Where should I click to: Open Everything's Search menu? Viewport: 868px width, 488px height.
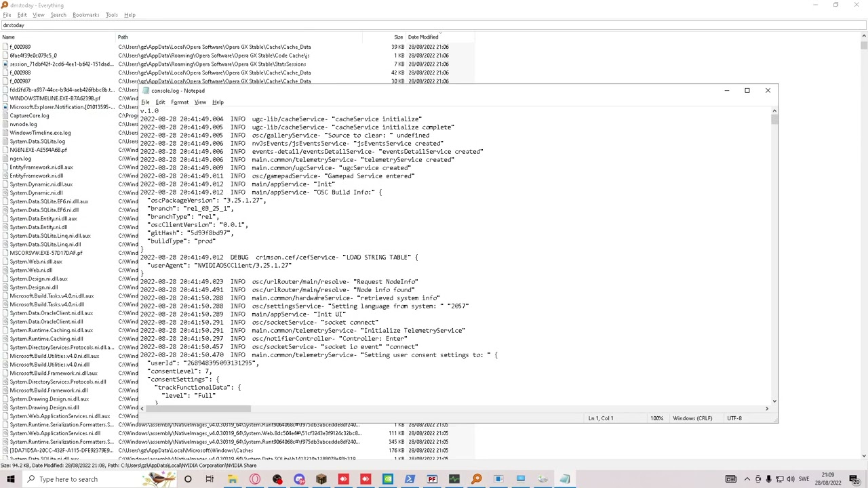click(x=58, y=15)
